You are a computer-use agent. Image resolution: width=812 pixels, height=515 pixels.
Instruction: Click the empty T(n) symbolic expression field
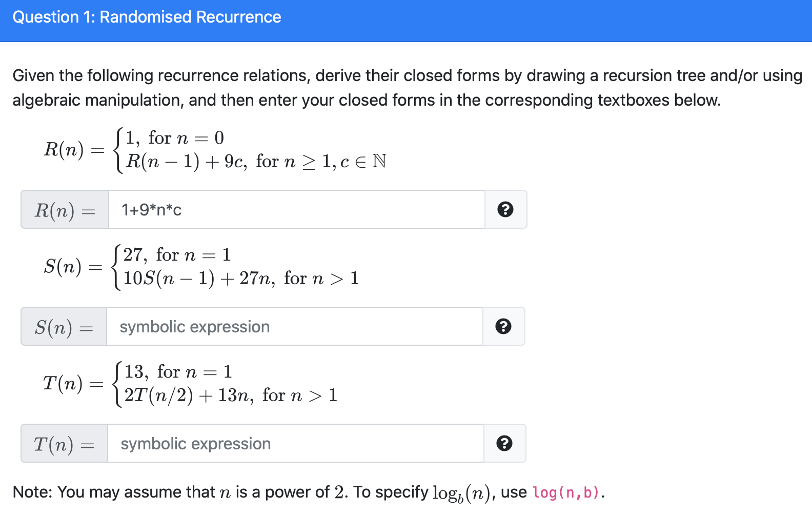tap(296, 443)
